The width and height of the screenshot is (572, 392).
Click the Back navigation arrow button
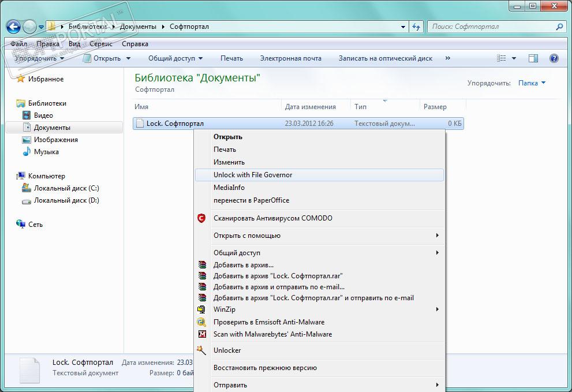coord(13,27)
